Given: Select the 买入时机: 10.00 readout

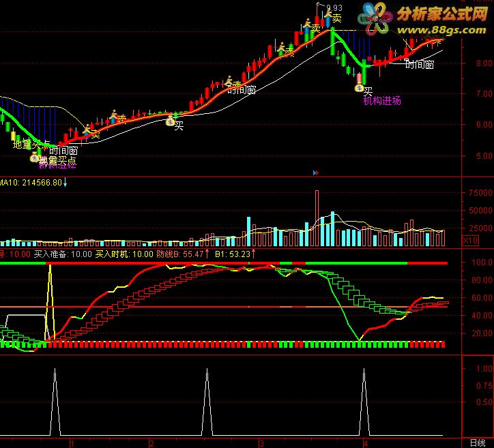Looking at the screenshot, I should (x=124, y=254).
